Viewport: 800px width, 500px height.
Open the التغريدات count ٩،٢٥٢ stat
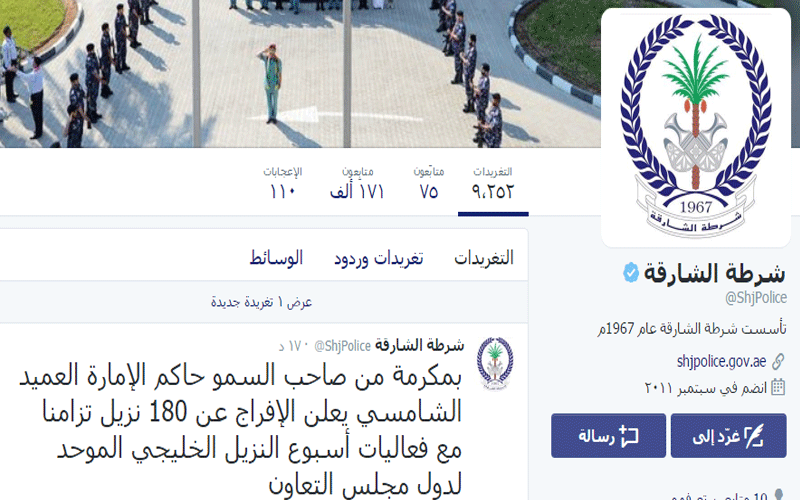[493, 183]
